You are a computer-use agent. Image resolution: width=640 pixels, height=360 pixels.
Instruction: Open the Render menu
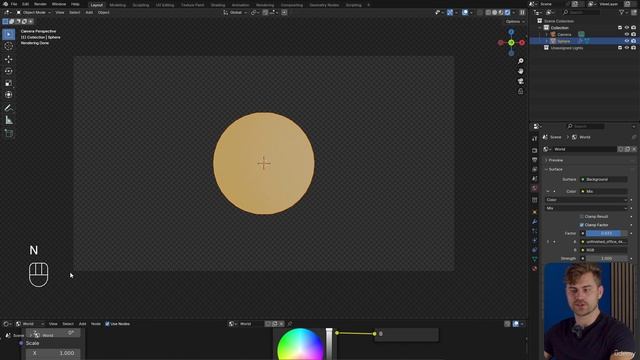pyautogui.click(x=40, y=4)
